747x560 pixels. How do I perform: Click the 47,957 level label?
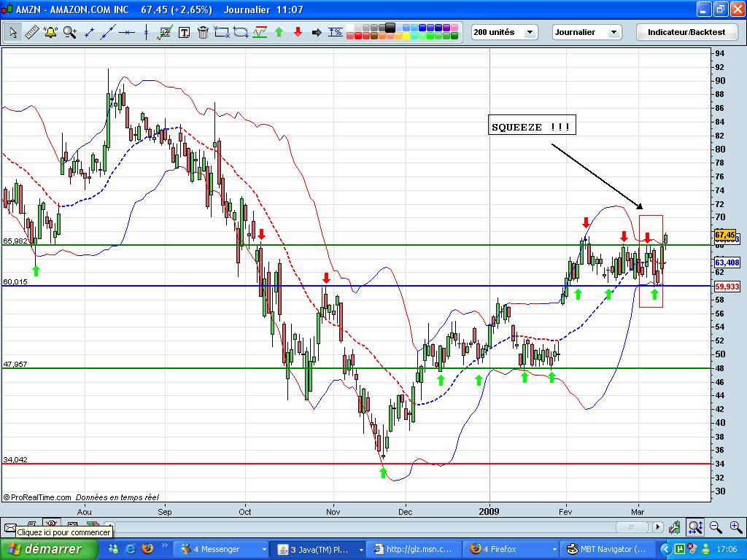(15, 364)
